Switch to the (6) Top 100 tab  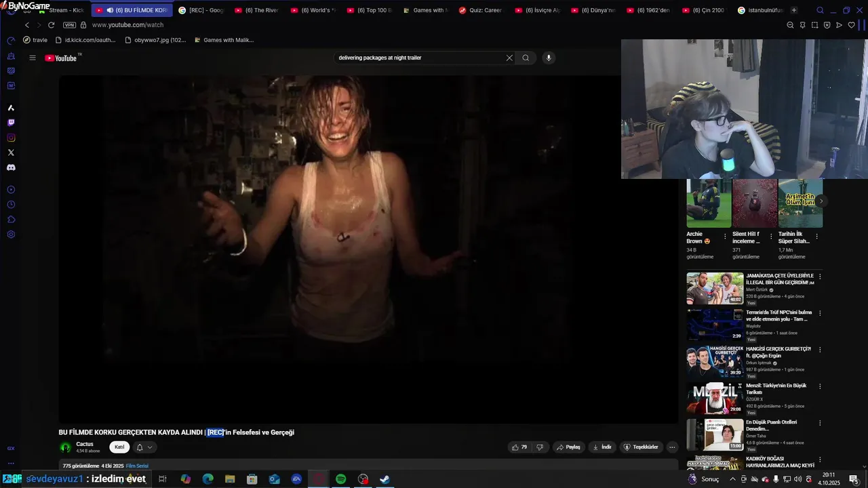pos(369,10)
